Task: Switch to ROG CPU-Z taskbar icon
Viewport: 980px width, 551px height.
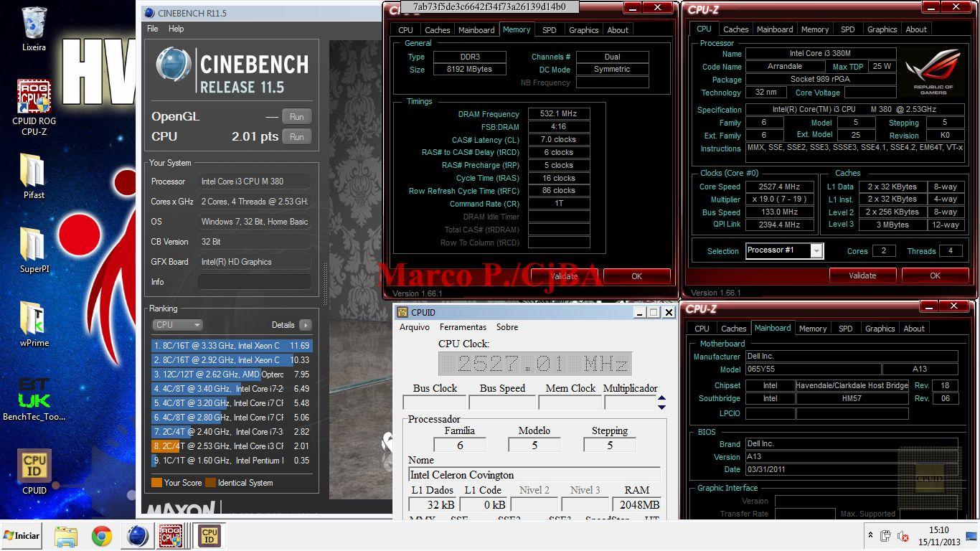Action: [171, 536]
